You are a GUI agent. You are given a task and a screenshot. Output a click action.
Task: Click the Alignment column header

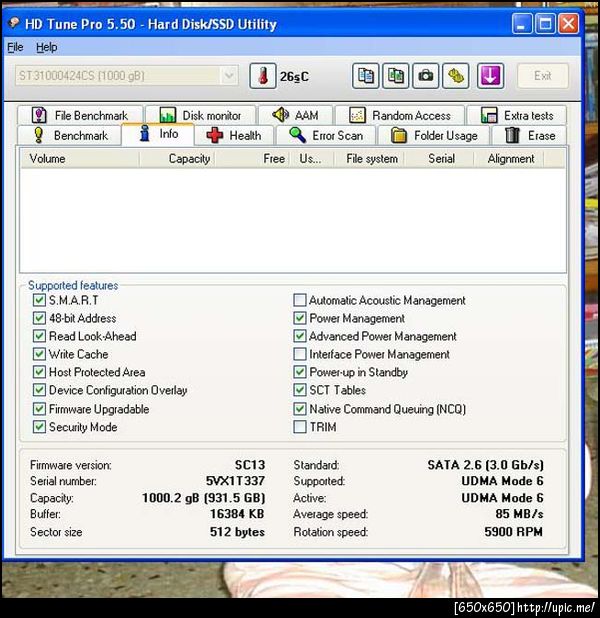pos(509,159)
